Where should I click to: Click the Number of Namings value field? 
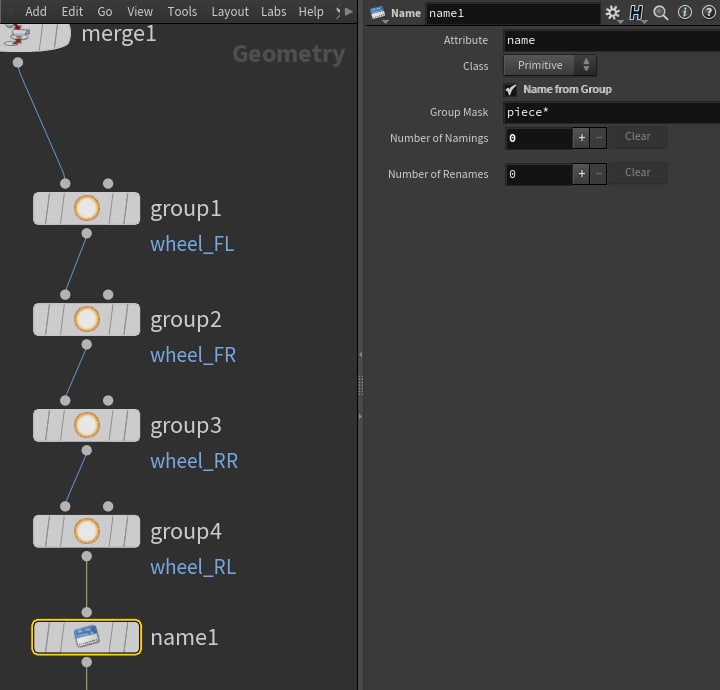coord(539,138)
